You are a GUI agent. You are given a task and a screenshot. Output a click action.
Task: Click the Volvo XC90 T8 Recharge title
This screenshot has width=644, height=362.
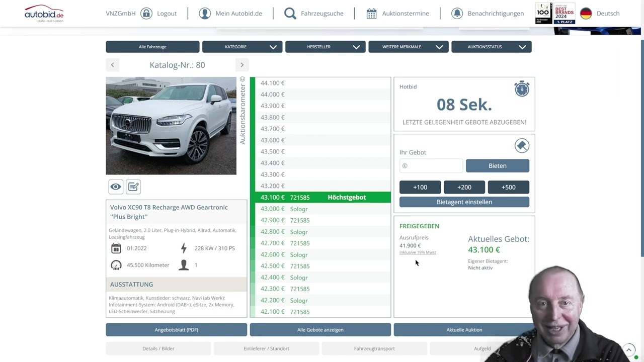point(169,212)
